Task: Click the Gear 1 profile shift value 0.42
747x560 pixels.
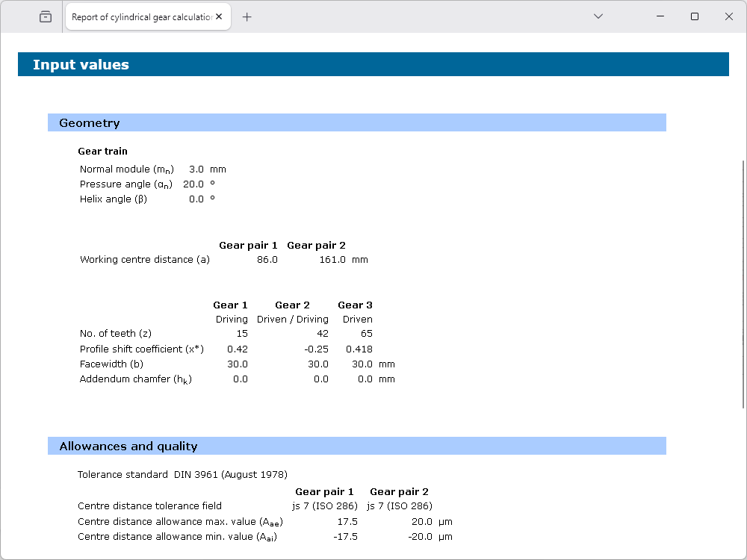Action: [x=238, y=349]
